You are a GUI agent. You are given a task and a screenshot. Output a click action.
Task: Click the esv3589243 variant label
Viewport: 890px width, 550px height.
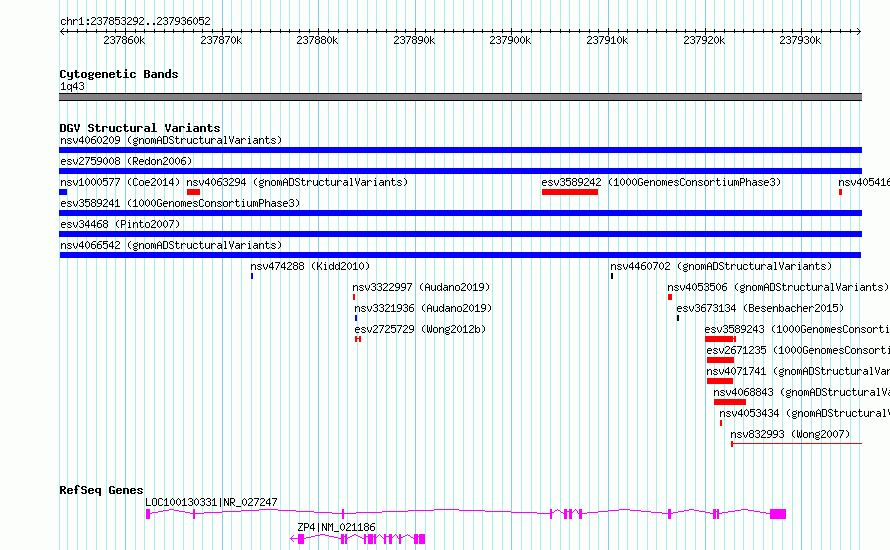[797, 329]
